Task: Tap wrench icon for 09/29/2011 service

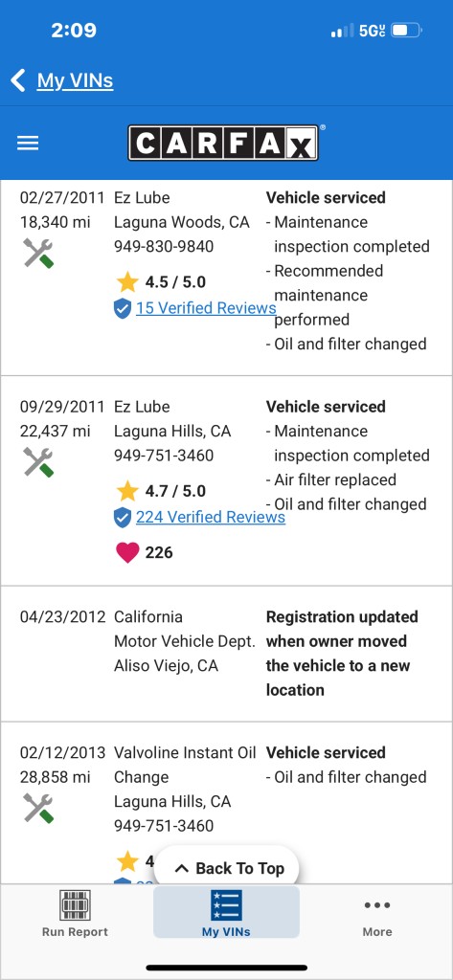Action: point(38,462)
